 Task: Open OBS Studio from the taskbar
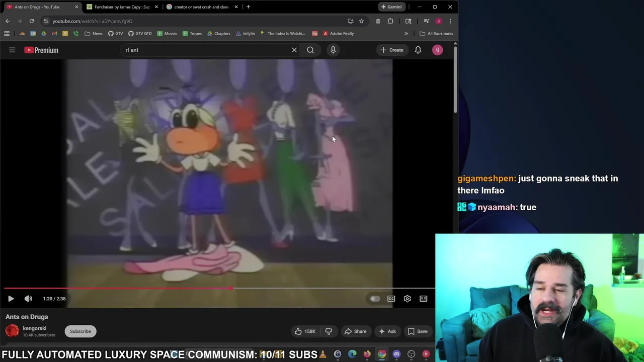tap(411, 354)
